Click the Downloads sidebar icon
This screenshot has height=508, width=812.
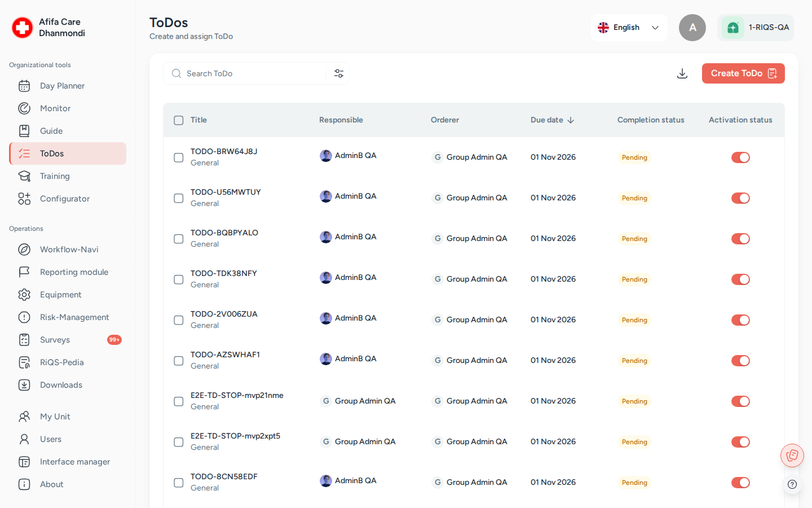click(x=24, y=385)
